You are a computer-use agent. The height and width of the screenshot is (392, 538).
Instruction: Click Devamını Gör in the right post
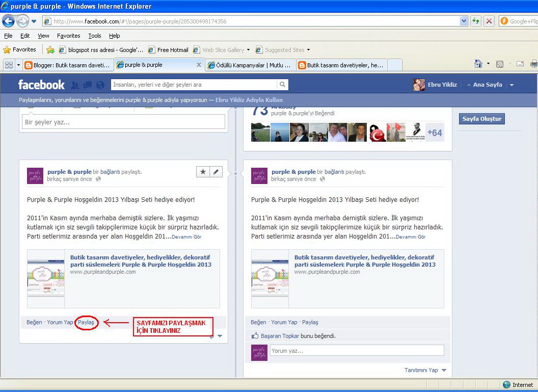click(411, 237)
